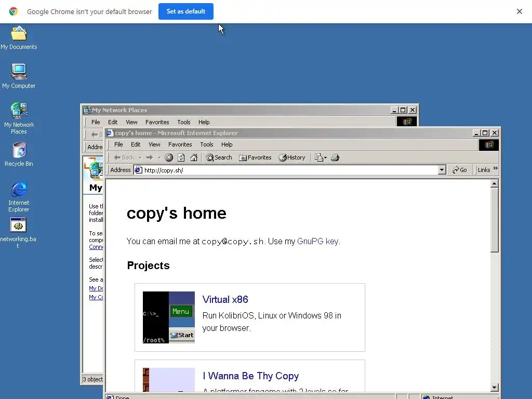This screenshot has height=399, width=532.
Task: Click My Network Places title bar icon
Action: point(87,110)
